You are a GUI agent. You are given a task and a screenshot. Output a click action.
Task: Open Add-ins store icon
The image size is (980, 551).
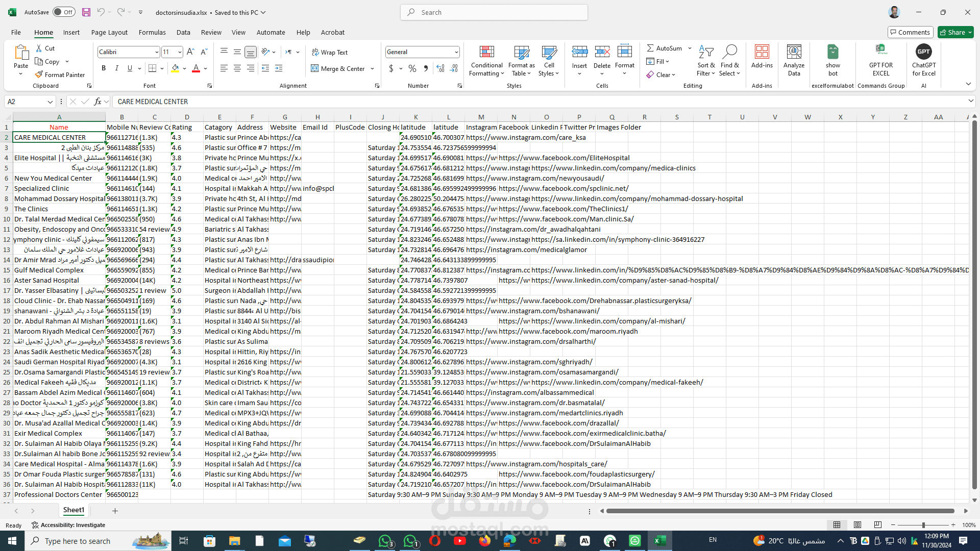(x=762, y=52)
